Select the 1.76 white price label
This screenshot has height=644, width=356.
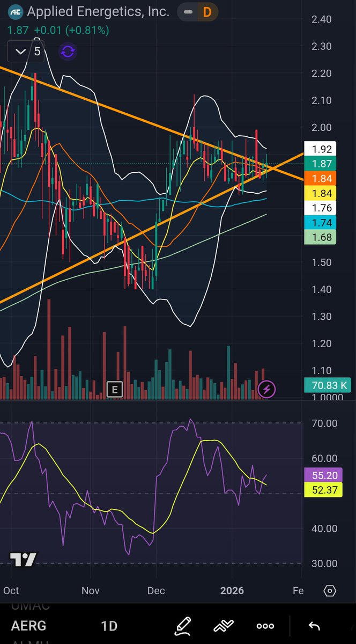320,208
